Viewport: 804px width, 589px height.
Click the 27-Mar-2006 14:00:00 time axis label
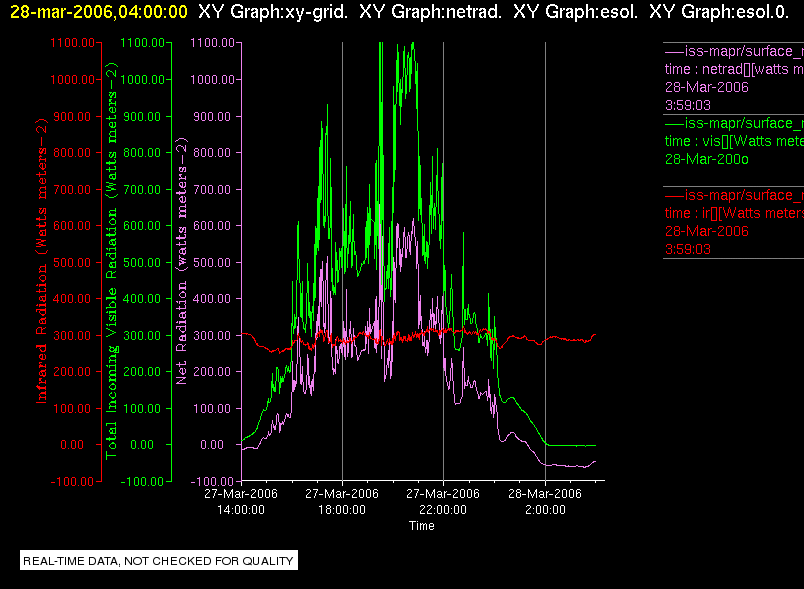pyautogui.click(x=241, y=501)
